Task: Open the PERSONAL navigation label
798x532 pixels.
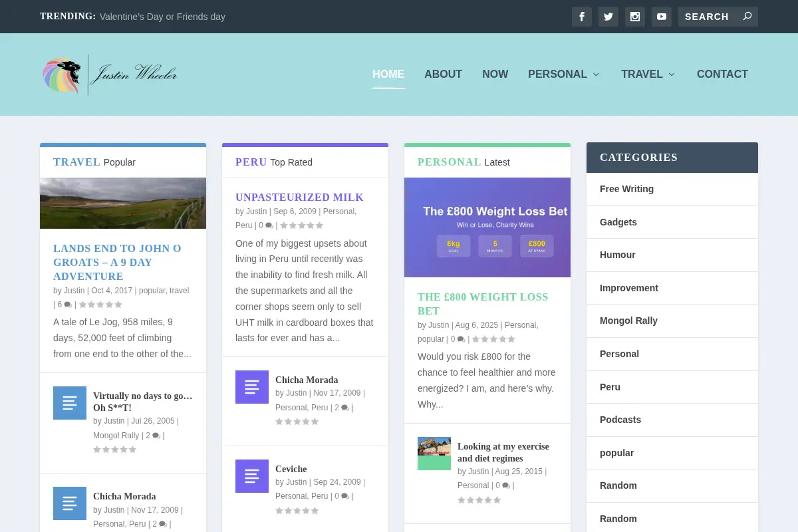Action: (557, 74)
